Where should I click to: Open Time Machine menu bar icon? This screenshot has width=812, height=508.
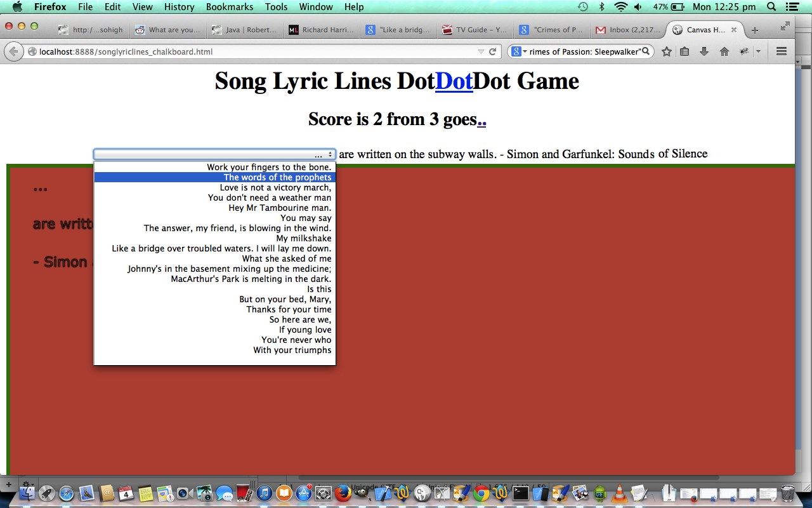point(582,7)
